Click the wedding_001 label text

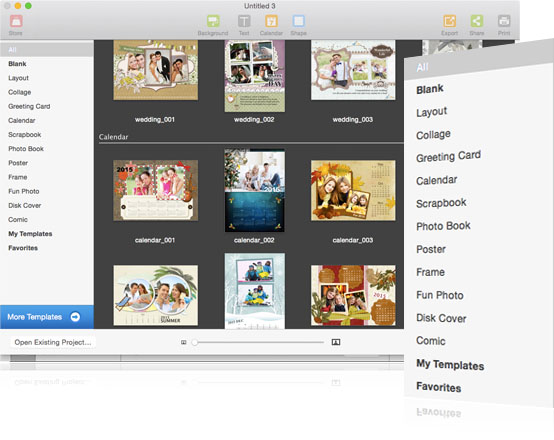coord(155,119)
